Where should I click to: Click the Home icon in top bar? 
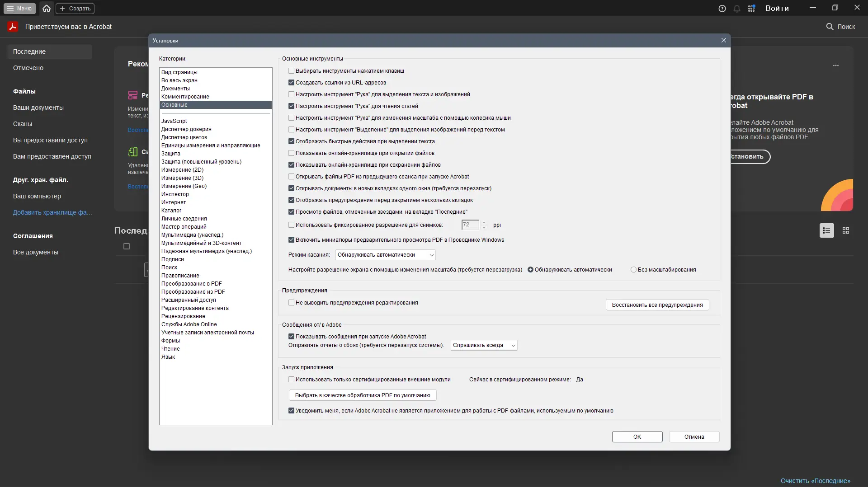[46, 8]
